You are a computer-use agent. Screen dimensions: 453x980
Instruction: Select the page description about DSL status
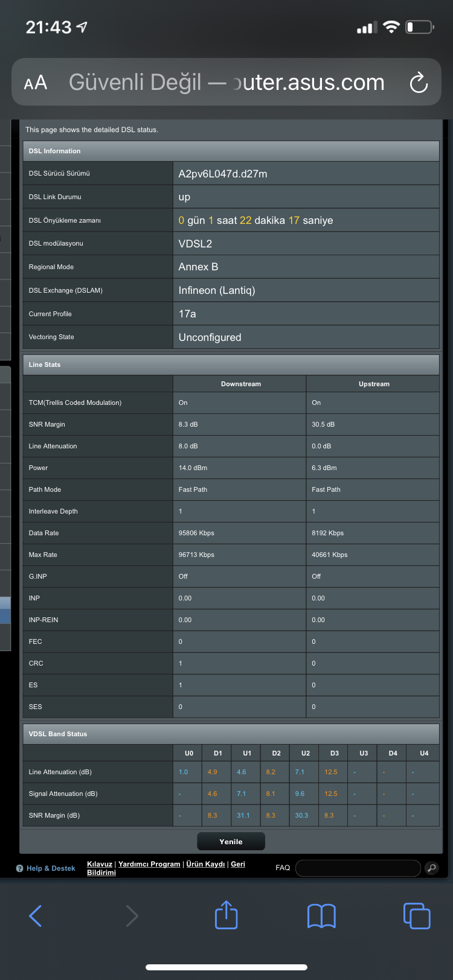click(x=92, y=130)
